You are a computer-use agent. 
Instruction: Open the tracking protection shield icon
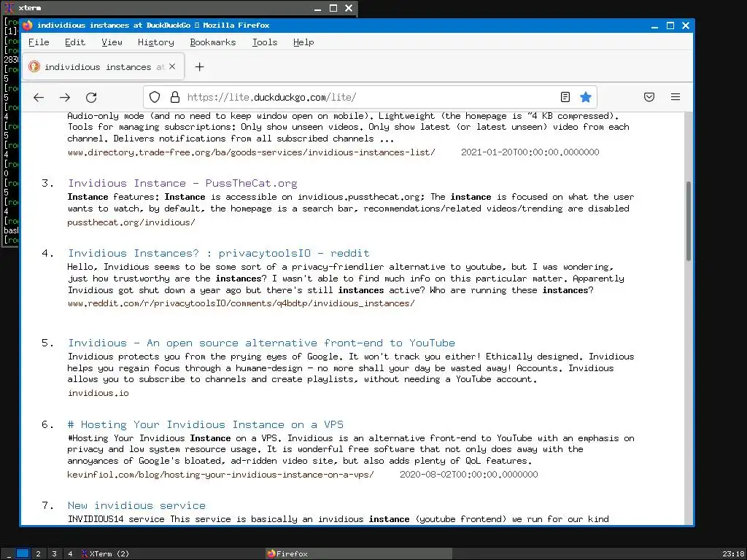[x=155, y=97]
